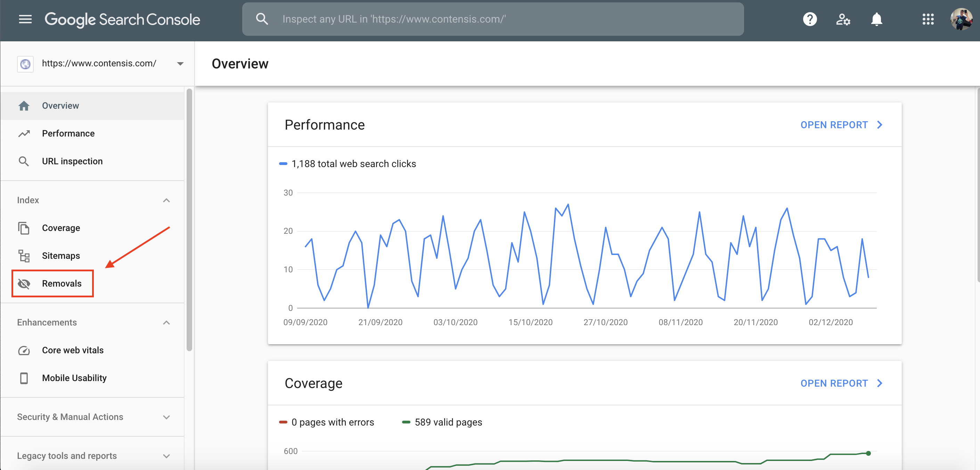980x470 pixels.
Task: Click the 09/09/2020 date axis label
Action: (305, 322)
